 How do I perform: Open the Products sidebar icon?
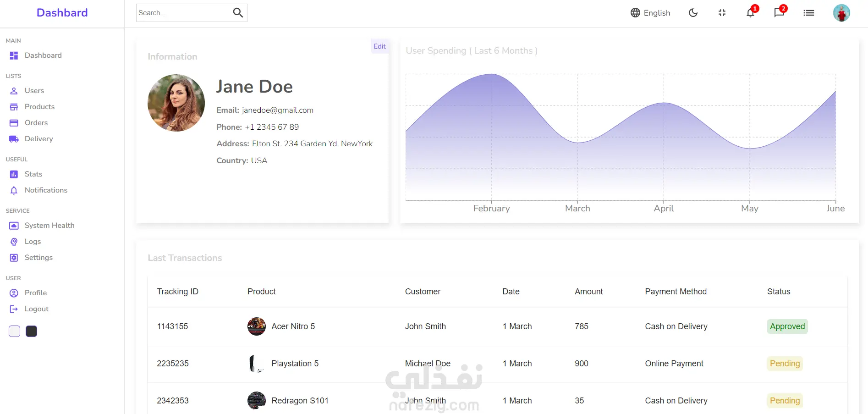pyautogui.click(x=14, y=107)
